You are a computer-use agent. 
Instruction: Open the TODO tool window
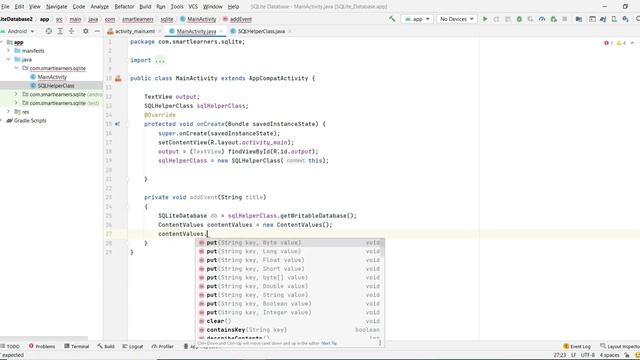click(x=10, y=346)
